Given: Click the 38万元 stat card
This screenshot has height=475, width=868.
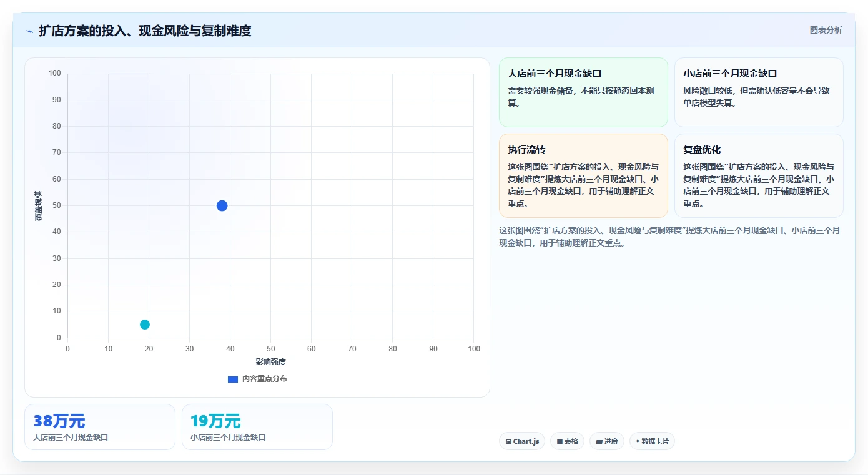Looking at the screenshot, I should (100, 427).
